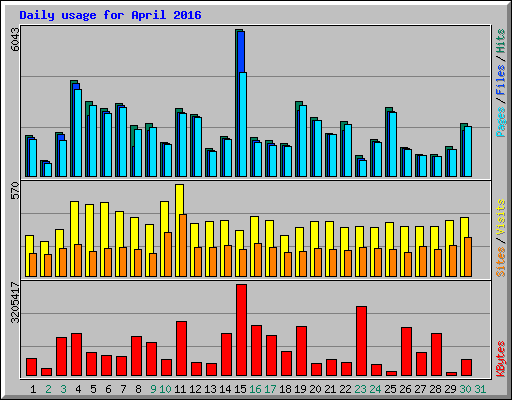Click day label 25
The height and width of the screenshot is (400, 512).
point(390,389)
